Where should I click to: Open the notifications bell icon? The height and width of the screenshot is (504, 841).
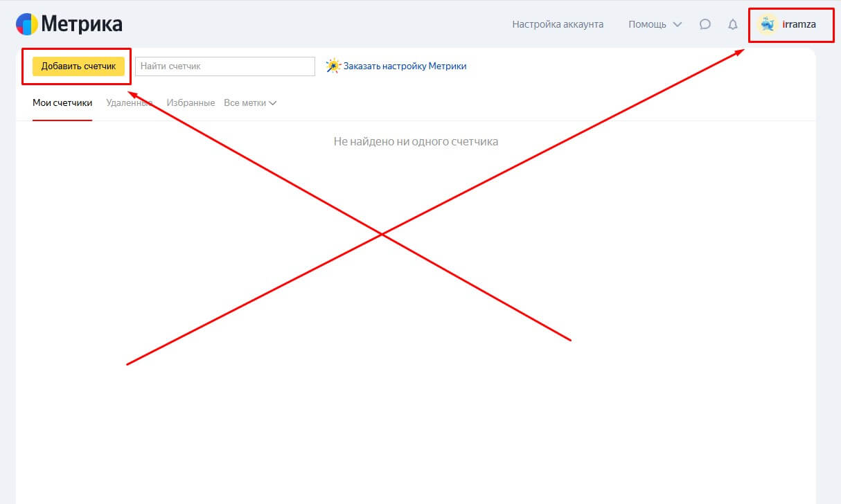[732, 24]
